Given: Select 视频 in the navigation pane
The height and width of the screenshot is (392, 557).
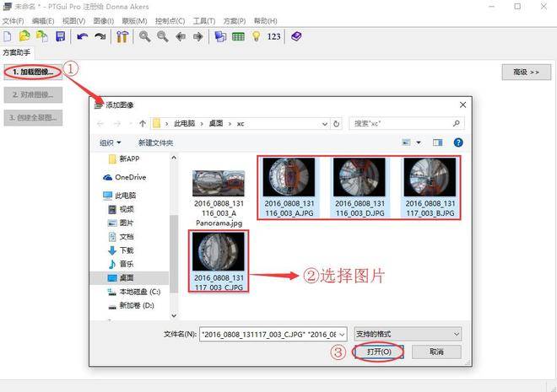Looking at the screenshot, I should click(121, 209).
